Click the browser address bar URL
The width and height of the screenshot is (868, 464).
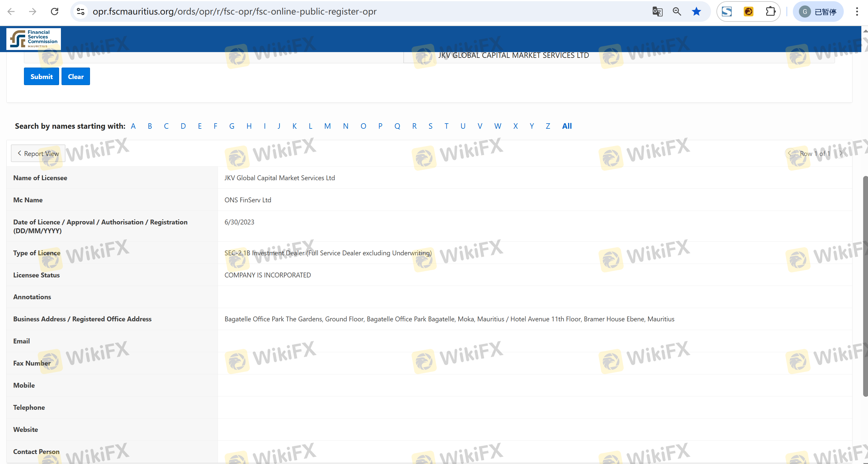(235, 12)
